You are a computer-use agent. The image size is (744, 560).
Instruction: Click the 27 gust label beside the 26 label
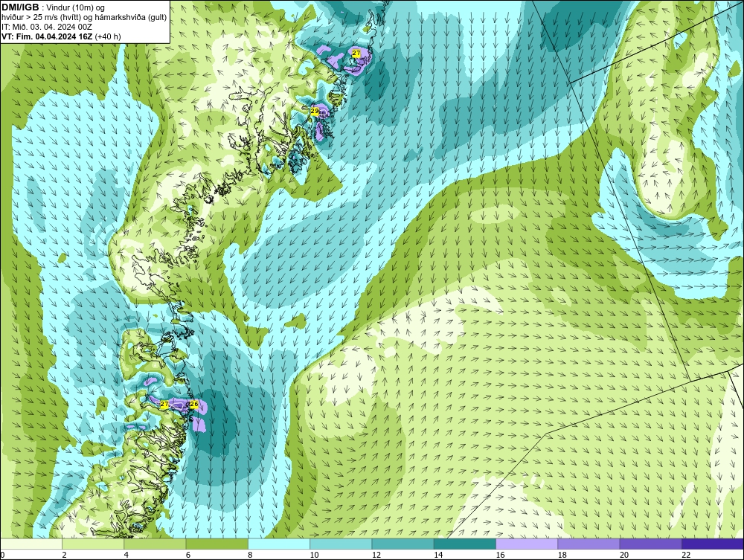tap(164, 404)
